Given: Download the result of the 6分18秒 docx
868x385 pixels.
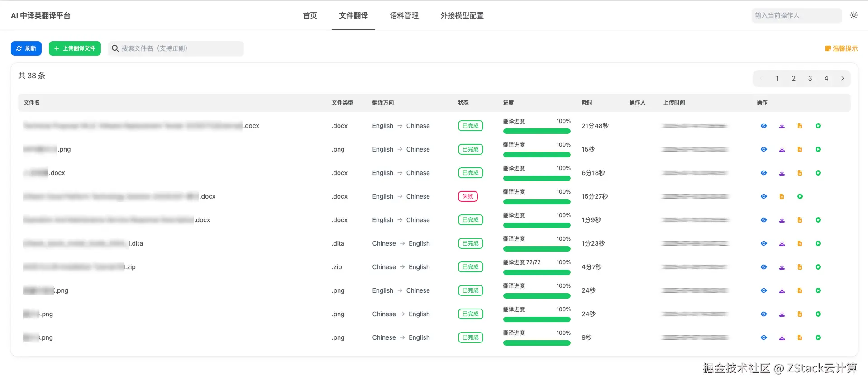Looking at the screenshot, I should coord(782,173).
